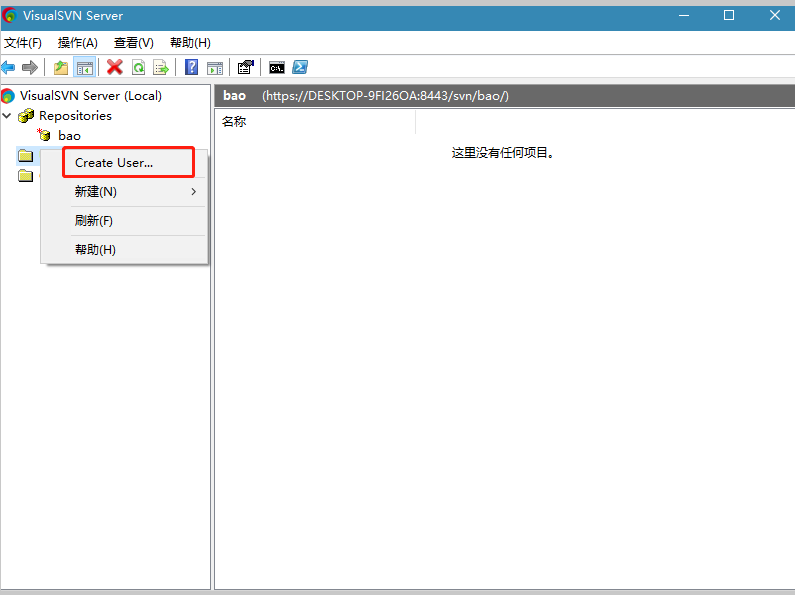Collapse the Repositories tree node

pos(7,116)
